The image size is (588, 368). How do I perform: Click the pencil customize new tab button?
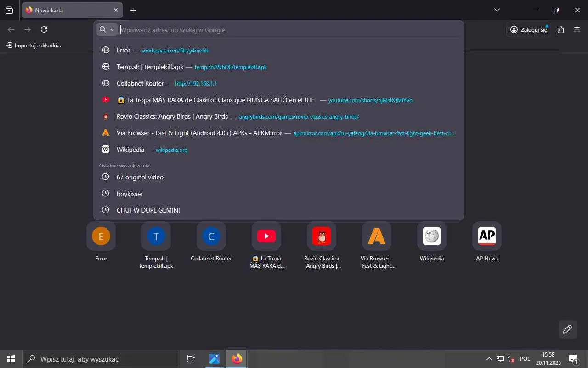click(x=568, y=329)
